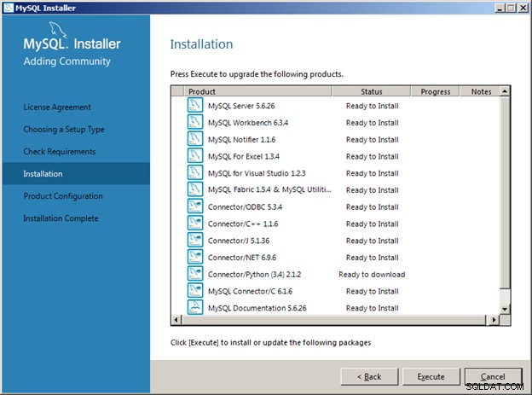The height and width of the screenshot is (395, 532).
Task: Click Connector/NET's 'Ready to Install' status
Action: tap(373, 258)
